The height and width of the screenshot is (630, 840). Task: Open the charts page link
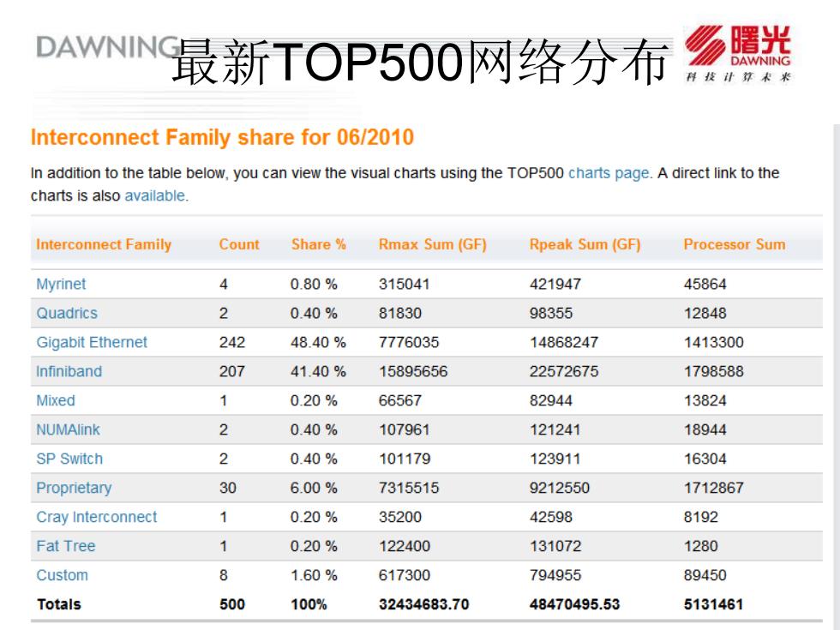click(x=609, y=173)
